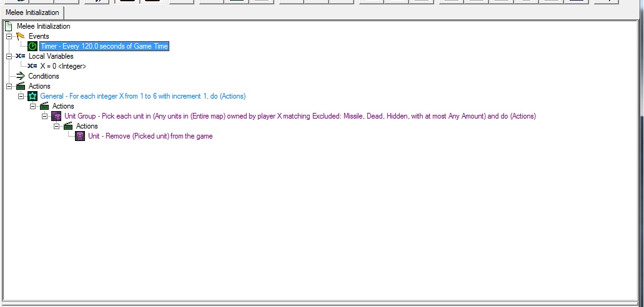Switch to the Melee Initialization tab
This screenshot has height=307, width=644.
[32, 12]
